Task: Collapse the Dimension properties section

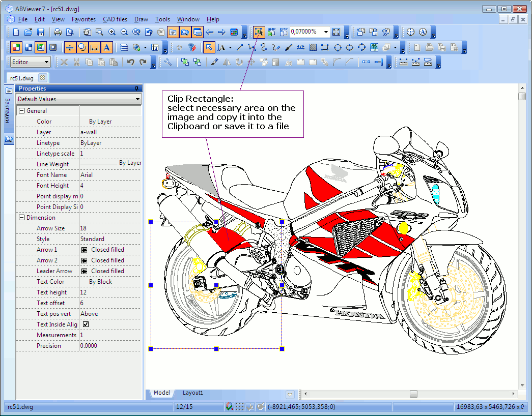Action: tap(22, 217)
